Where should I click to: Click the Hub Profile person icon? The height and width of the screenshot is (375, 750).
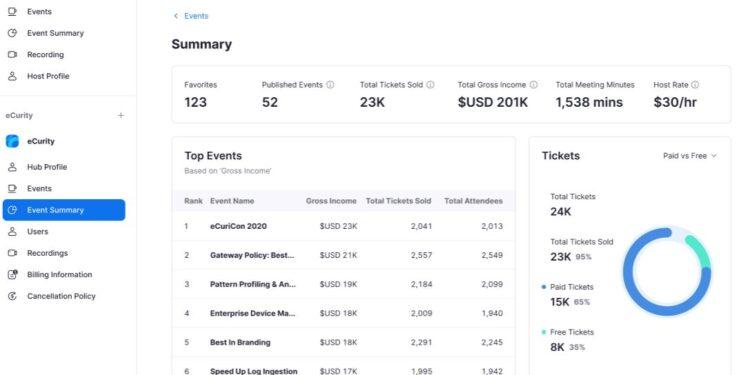tap(12, 167)
